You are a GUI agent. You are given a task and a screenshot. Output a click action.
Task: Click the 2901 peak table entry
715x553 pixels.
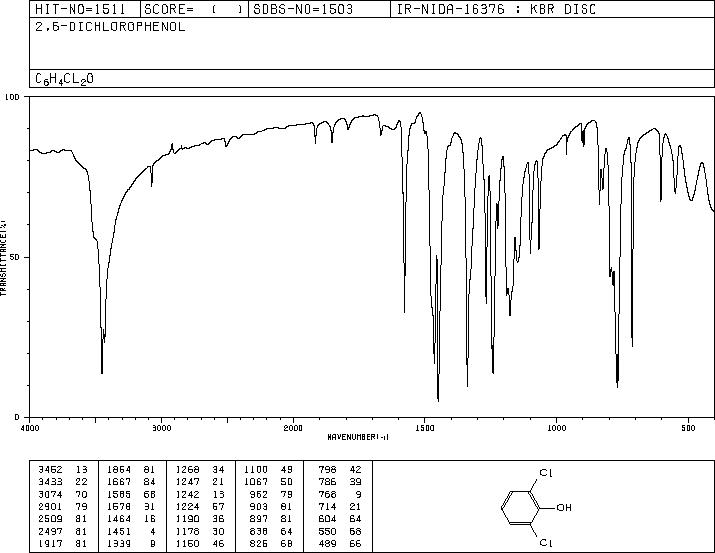coord(63,506)
